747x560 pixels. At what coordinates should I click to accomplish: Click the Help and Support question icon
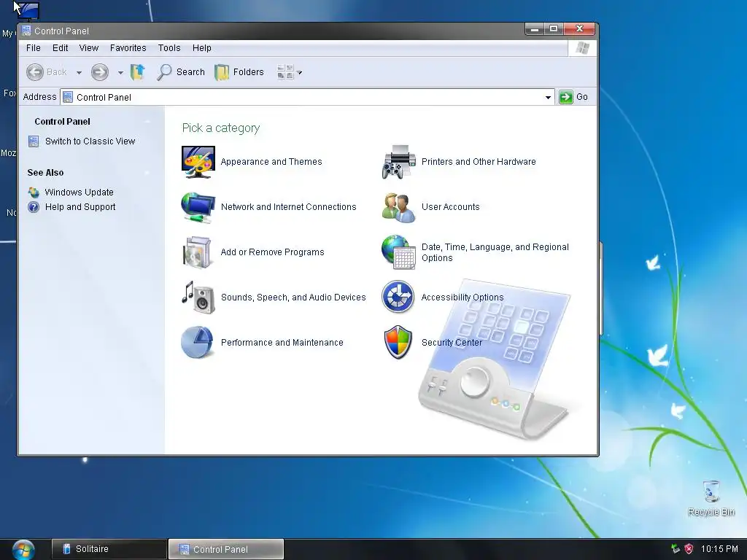point(34,207)
